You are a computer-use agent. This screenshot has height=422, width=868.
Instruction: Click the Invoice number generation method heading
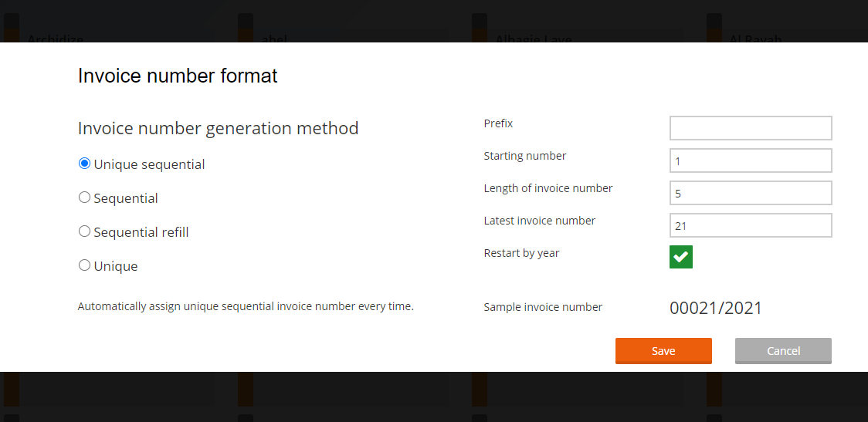click(x=218, y=128)
